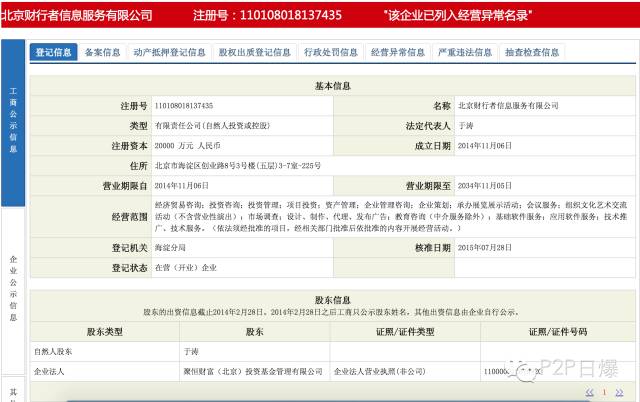Open the 股权出质登记信息 tab
This screenshot has width=640, height=402.
tap(255, 52)
